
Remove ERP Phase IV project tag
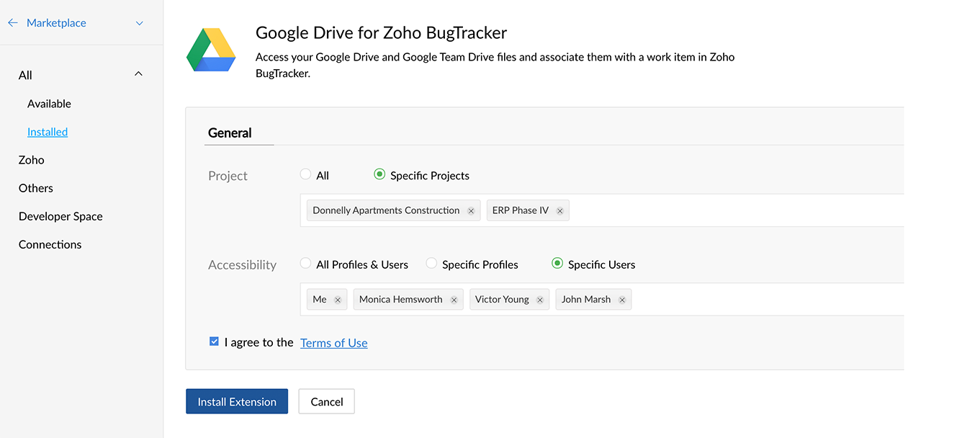[x=559, y=211]
